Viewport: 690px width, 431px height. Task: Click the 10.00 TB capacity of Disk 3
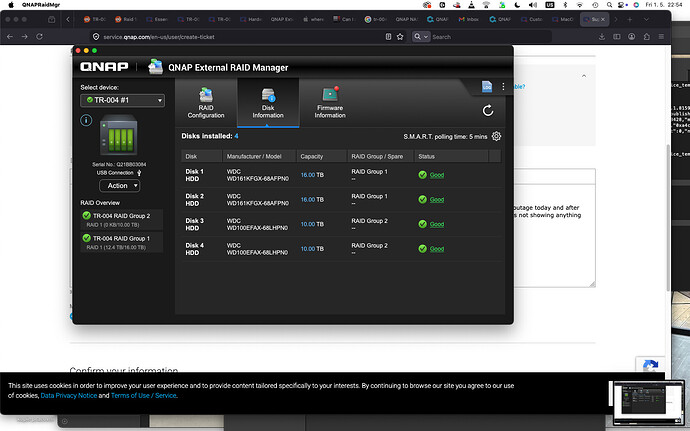click(312, 224)
